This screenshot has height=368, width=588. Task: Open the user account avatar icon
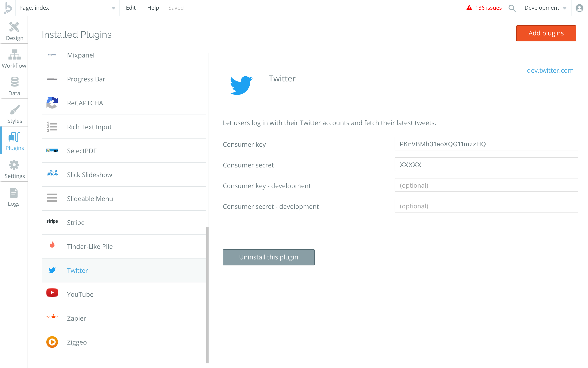pos(580,8)
